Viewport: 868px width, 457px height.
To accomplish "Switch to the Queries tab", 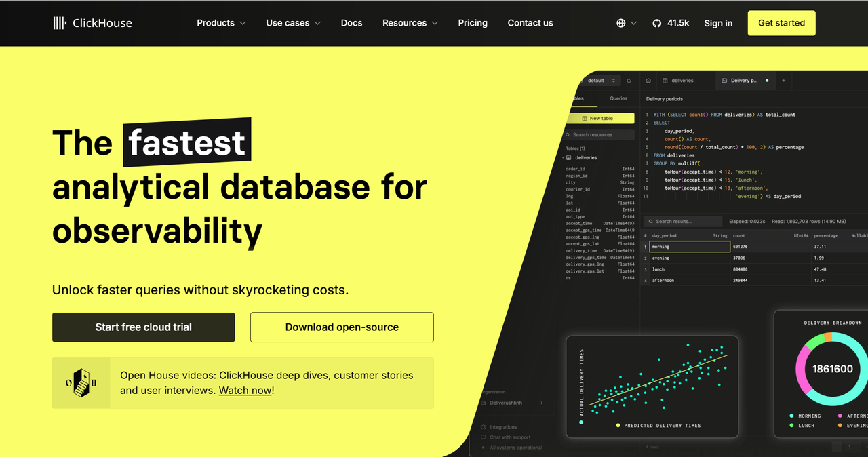I will [618, 98].
